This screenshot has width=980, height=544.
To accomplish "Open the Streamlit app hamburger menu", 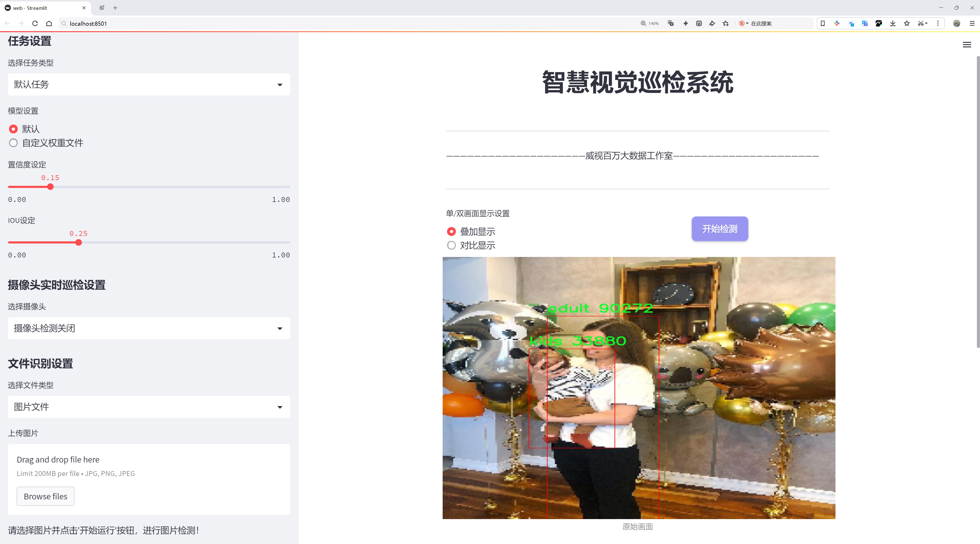I will [967, 45].
